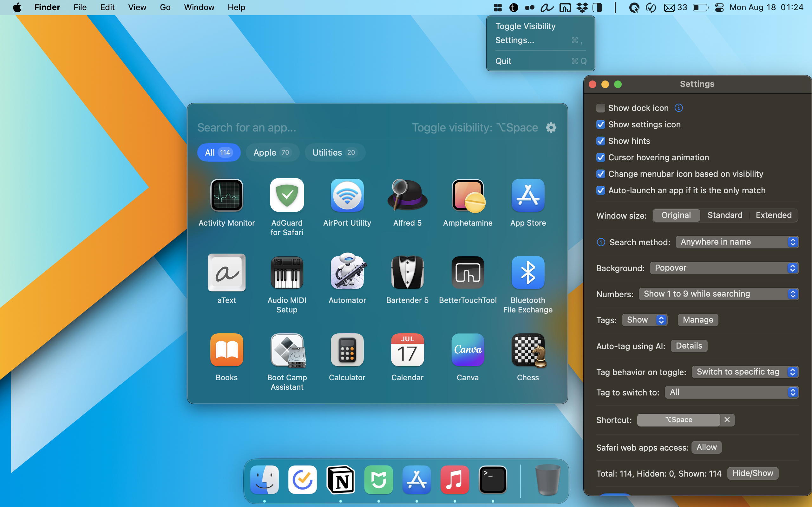812x507 pixels.
Task: Disable Cursor hovering animation checkbox
Action: click(x=601, y=157)
